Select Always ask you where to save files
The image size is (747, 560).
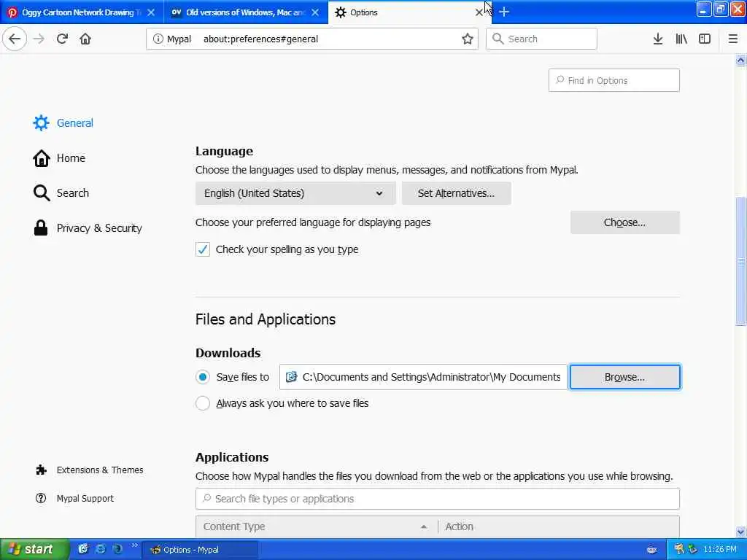pos(203,402)
